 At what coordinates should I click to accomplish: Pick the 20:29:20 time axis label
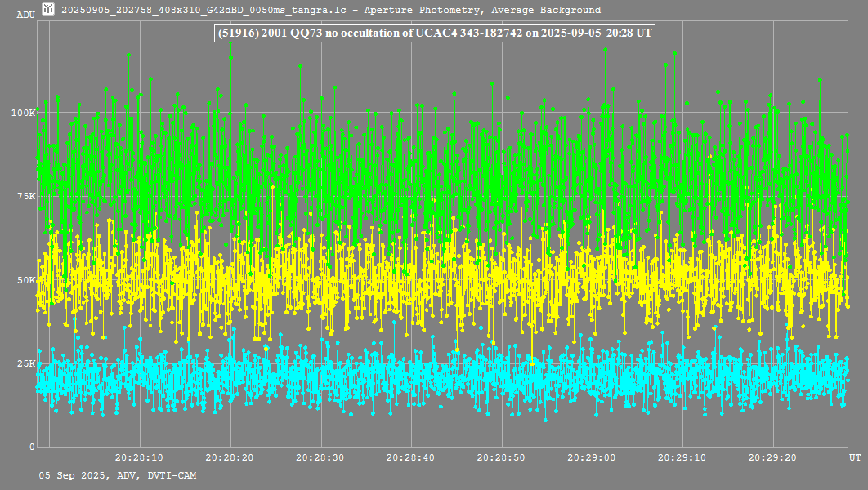coord(772,458)
